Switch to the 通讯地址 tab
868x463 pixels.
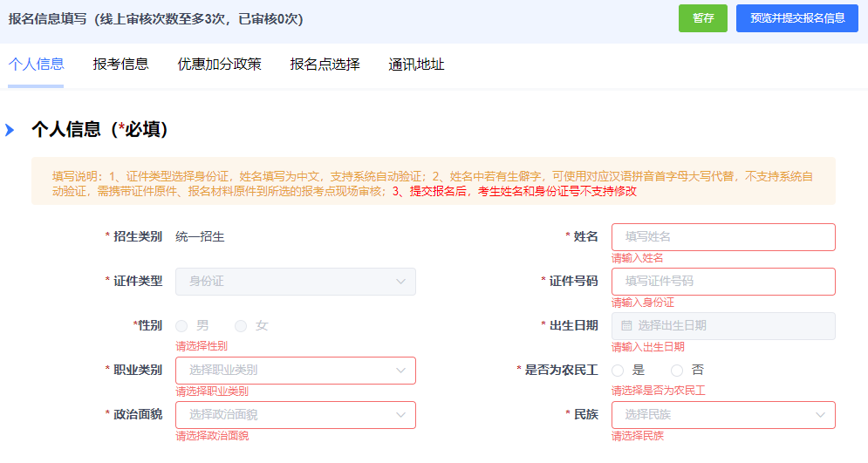(x=416, y=64)
